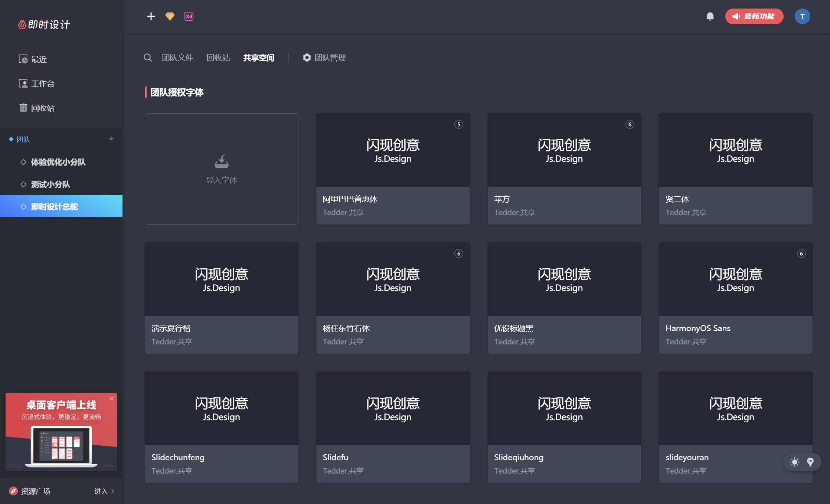Switch to 团队文件 tab
The image size is (830, 504).
tap(177, 58)
